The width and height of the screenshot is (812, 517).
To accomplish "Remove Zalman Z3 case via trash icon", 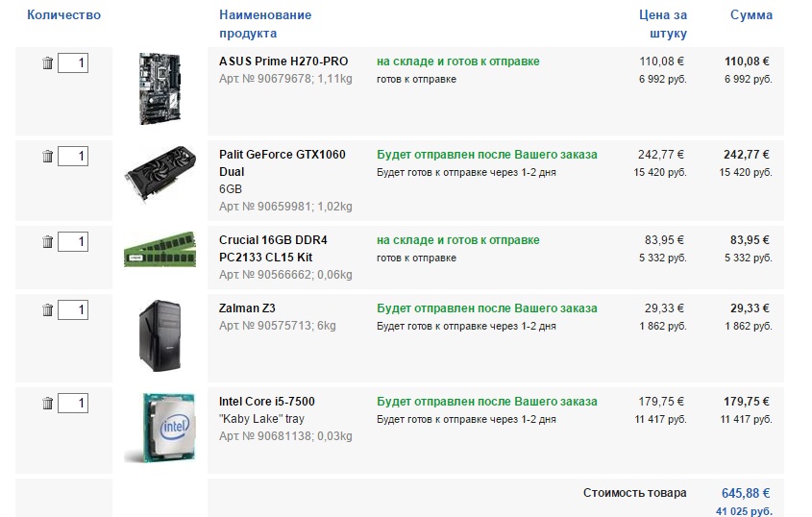I will point(48,310).
